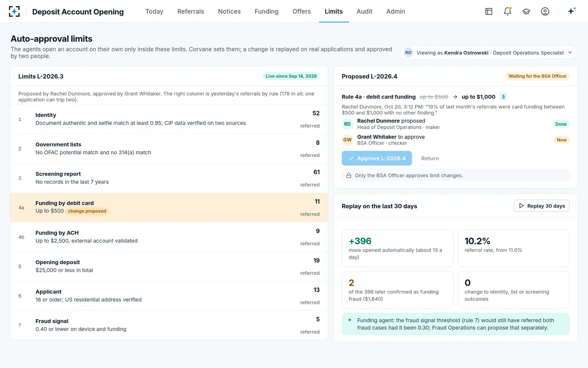This screenshot has height=368, width=588.
Task: Click the Return button
Action: click(x=430, y=158)
